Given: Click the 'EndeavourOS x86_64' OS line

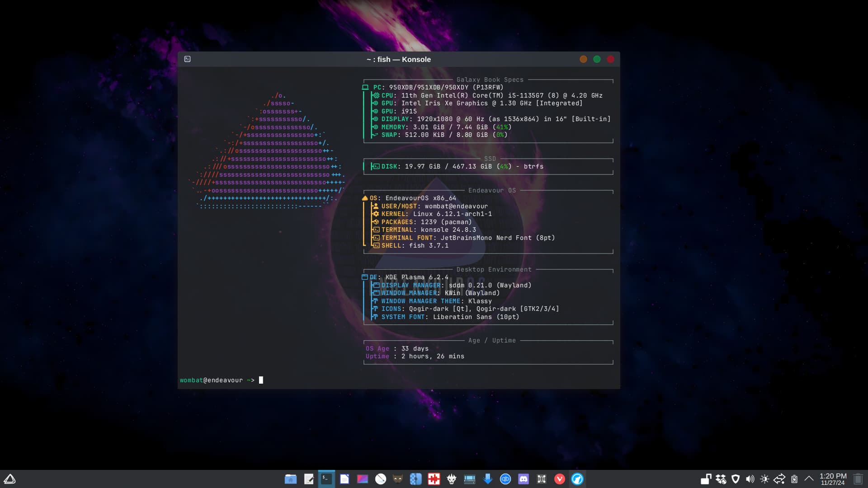Looking at the screenshot, I should click(x=409, y=198).
